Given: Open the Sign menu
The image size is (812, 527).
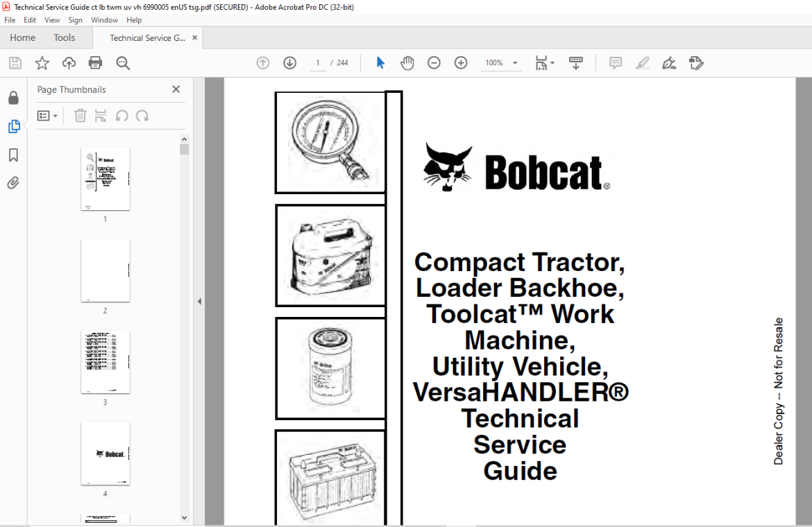Looking at the screenshot, I should pos(75,20).
